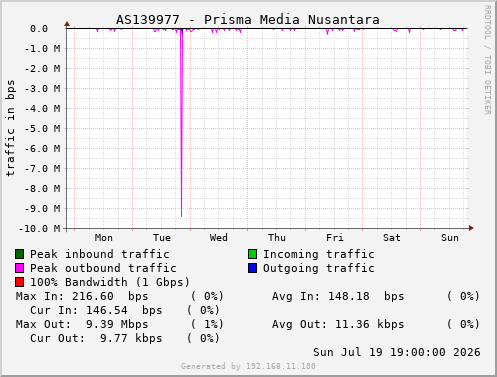Click the 'Outgoing traffic' legend label

coord(319,268)
